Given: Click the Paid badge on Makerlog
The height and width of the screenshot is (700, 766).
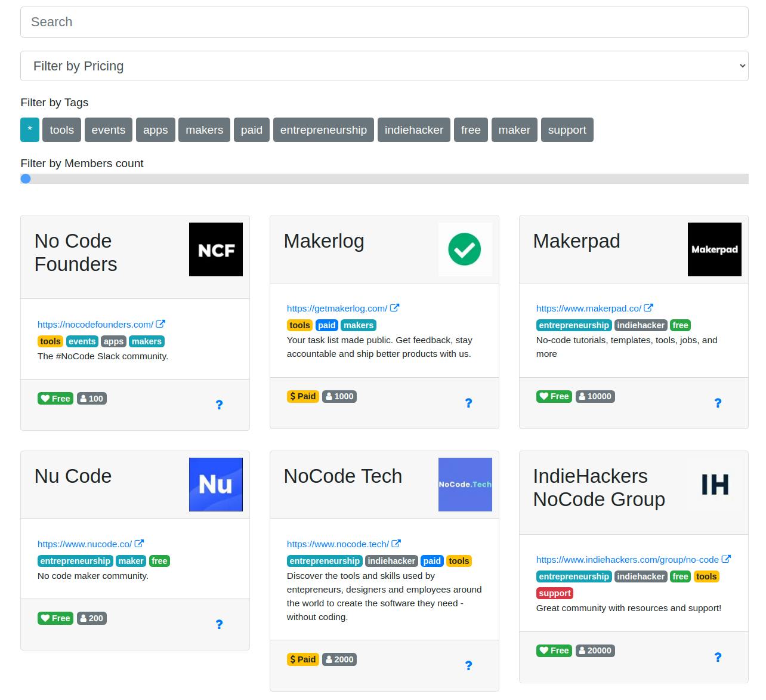Looking at the screenshot, I should [x=303, y=396].
